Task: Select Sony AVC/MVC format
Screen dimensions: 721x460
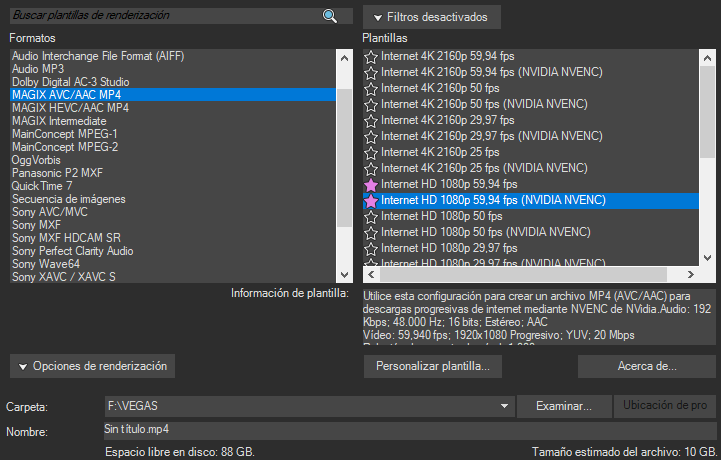Action: (173, 212)
